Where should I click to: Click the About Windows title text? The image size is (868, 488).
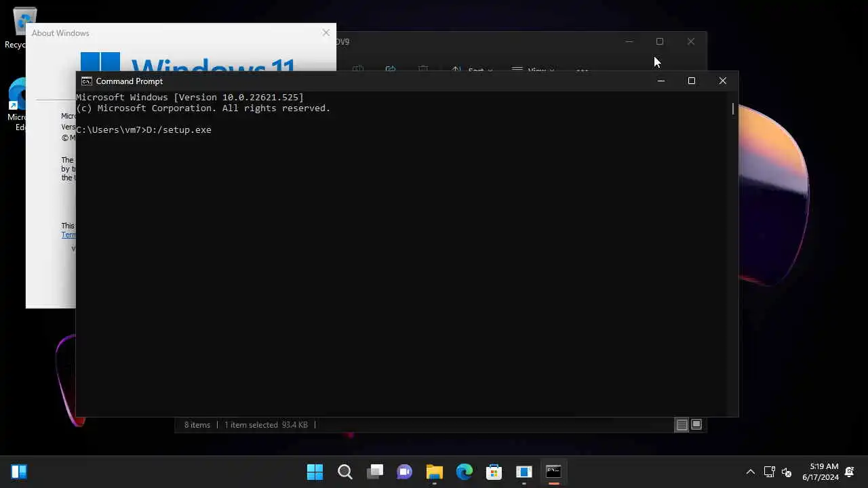[60, 33]
